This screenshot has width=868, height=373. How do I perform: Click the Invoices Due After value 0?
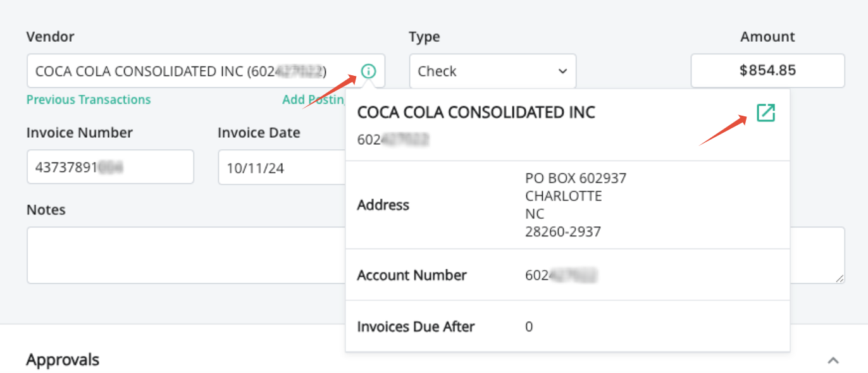529,327
